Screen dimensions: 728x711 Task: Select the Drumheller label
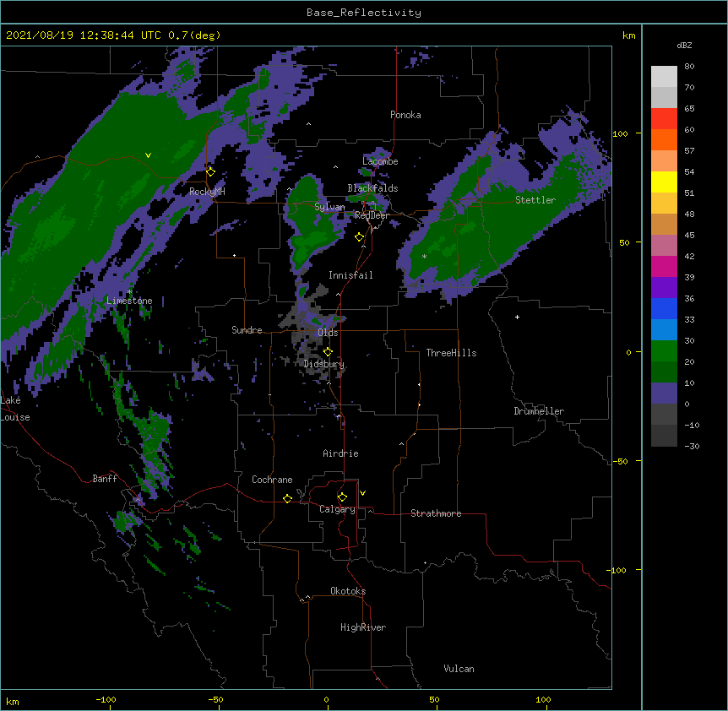tap(539, 411)
